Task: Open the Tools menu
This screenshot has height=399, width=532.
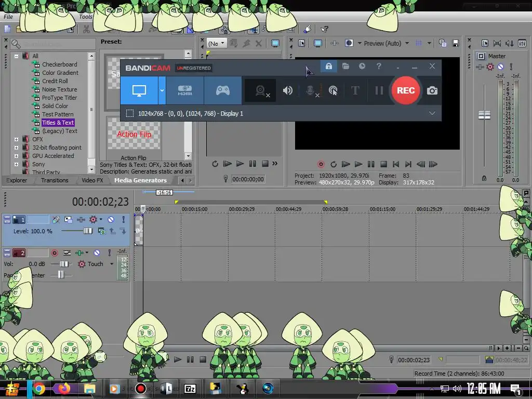Action: pyautogui.click(x=86, y=17)
